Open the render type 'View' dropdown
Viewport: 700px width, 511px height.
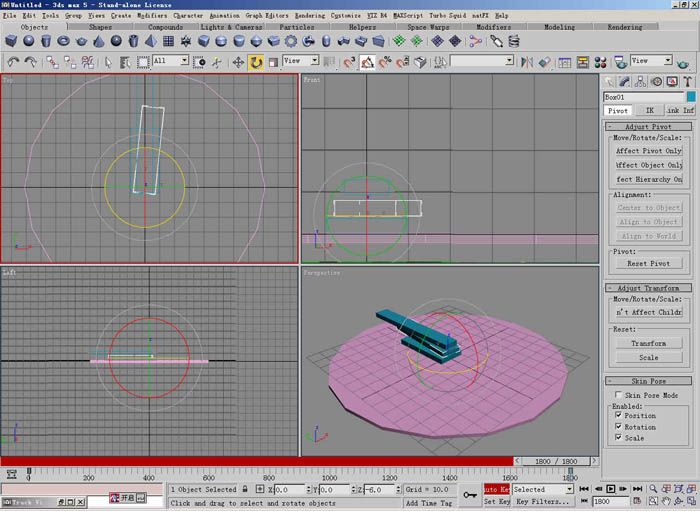(x=651, y=60)
